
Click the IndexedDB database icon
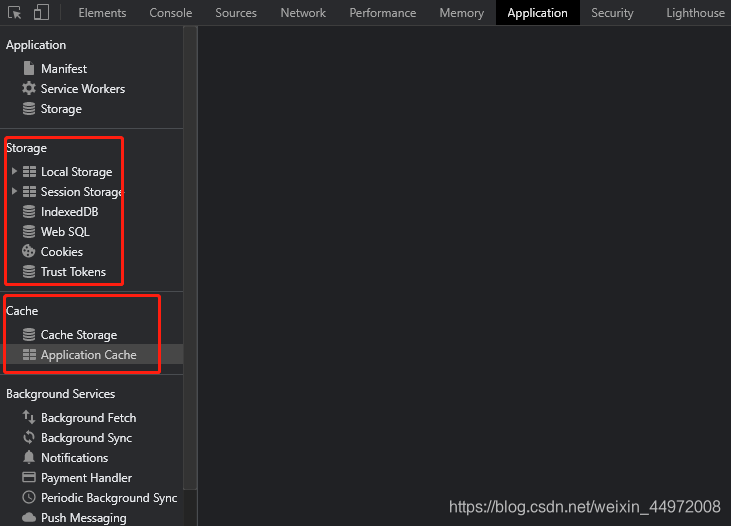(29, 212)
